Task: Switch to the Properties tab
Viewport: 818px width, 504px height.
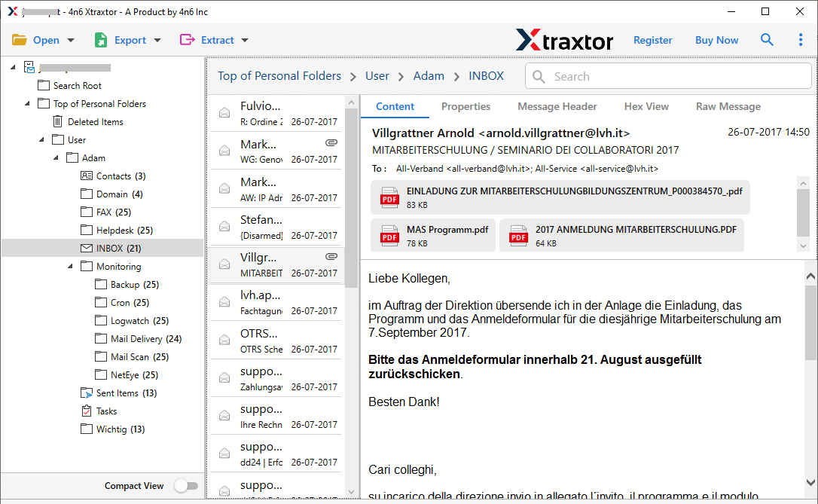Action: tap(465, 106)
